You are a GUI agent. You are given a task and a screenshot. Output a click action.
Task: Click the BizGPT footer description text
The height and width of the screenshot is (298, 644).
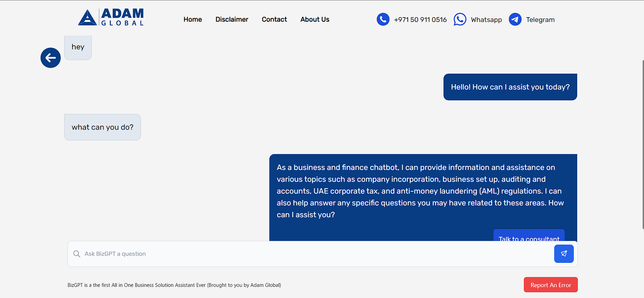(174, 285)
